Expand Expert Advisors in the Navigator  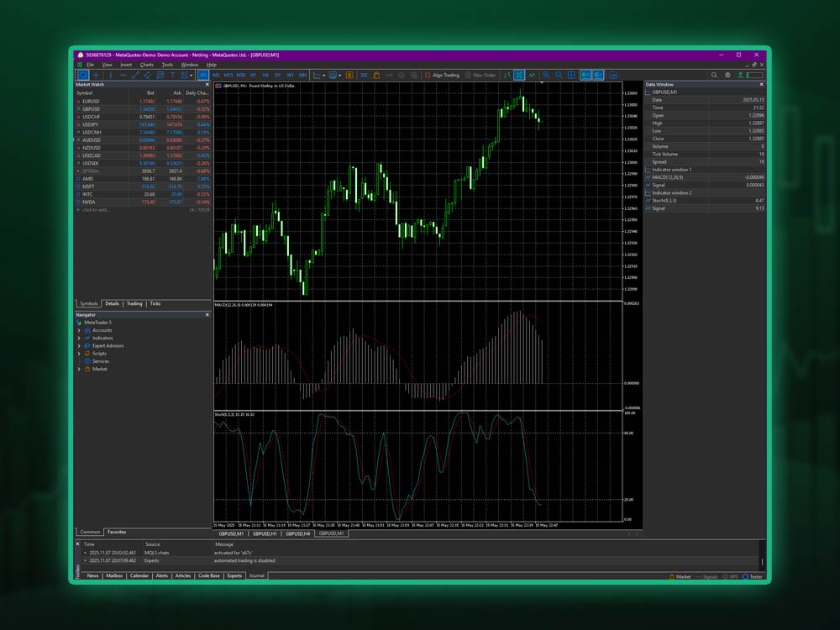coord(79,345)
